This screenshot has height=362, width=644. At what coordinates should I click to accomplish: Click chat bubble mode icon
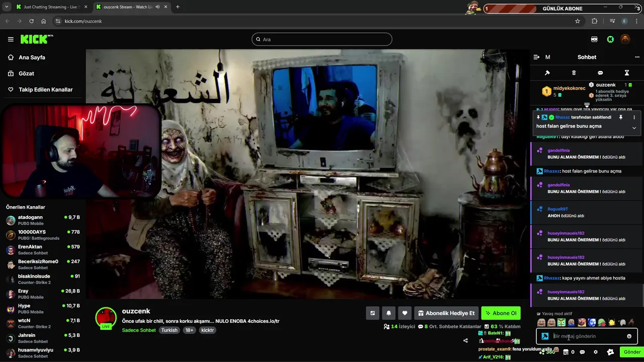(600, 73)
